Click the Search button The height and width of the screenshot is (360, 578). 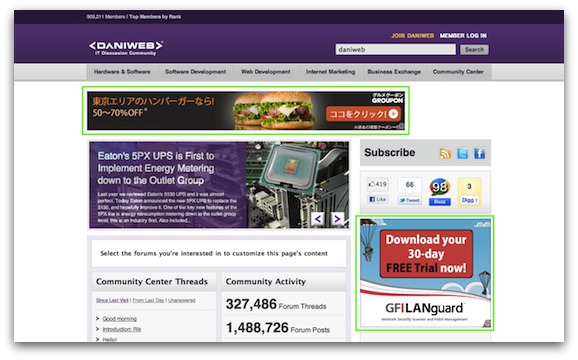(474, 49)
